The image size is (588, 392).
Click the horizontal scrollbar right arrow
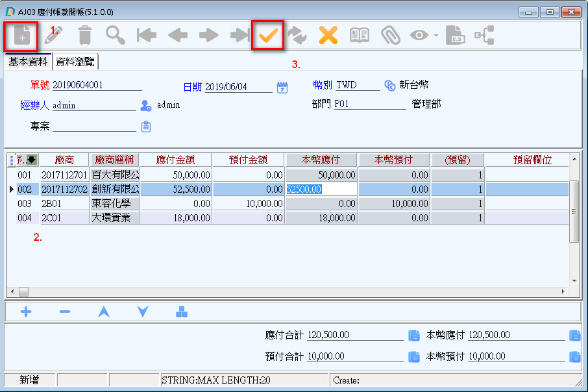[x=563, y=291]
